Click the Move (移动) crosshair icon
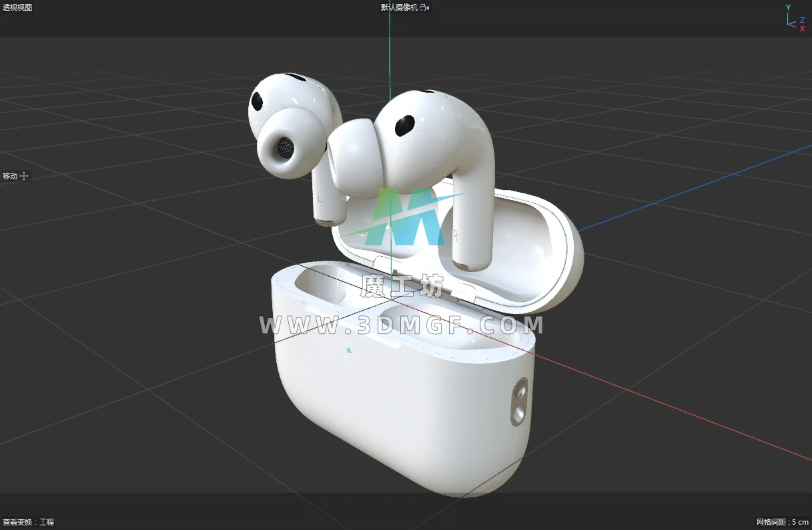 tap(25, 176)
